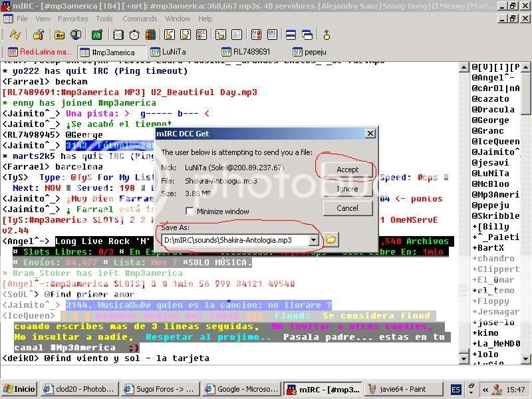Open the javie64 Paint taskbar window
Screen dimensions: 532x399
pos(404,389)
